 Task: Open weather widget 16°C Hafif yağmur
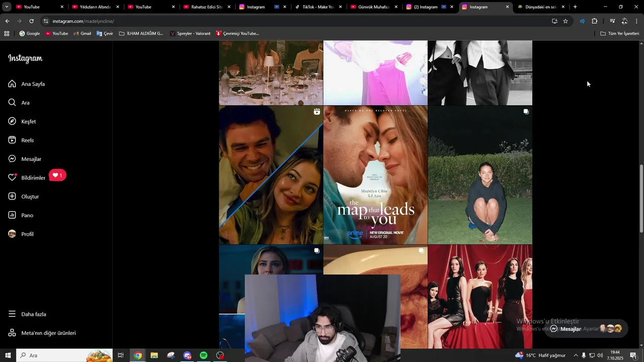540,355
